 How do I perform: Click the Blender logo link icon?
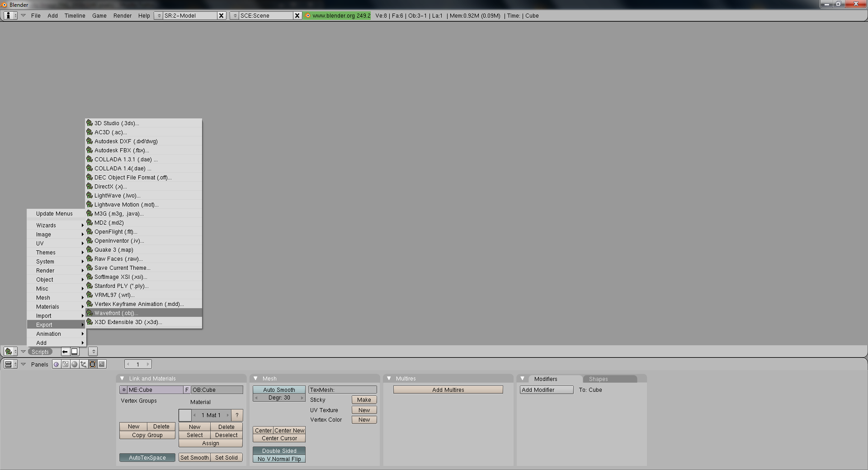(308, 15)
